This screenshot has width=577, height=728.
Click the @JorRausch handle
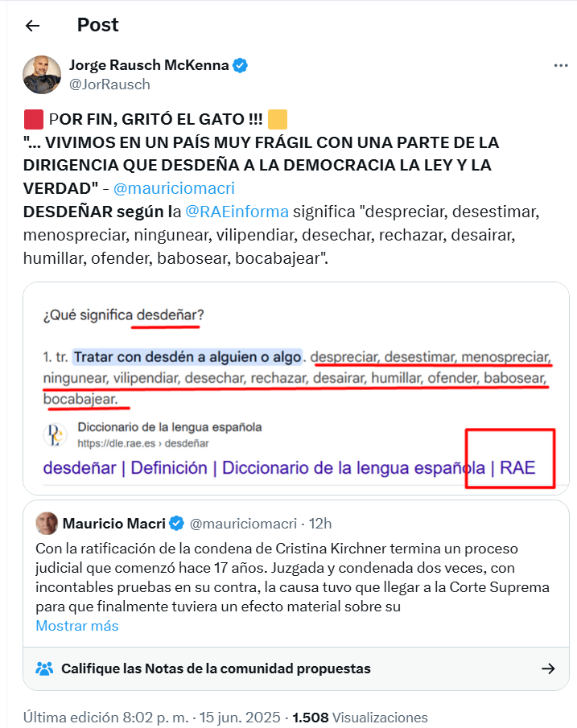tap(109, 84)
